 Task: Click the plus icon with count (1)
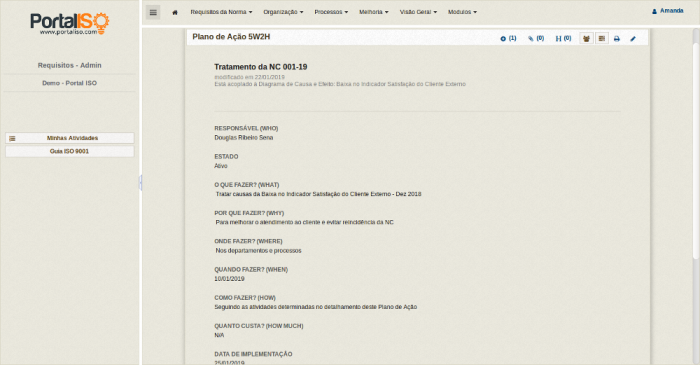(508, 38)
